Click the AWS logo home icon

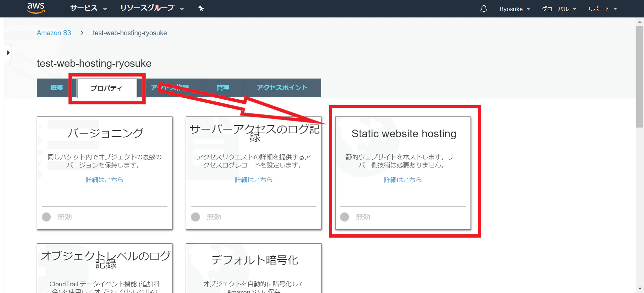[36, 8]
